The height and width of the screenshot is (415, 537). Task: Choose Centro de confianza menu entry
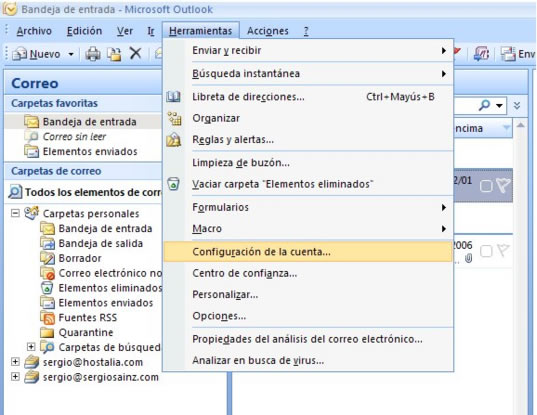tap(308, 273)
